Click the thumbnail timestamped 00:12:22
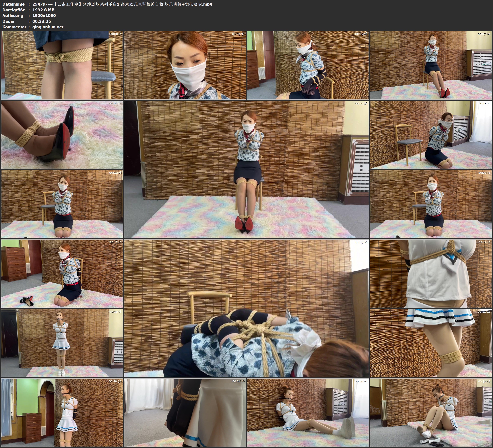493x448 pixels. pyautogui.click(x=431, y=135)
